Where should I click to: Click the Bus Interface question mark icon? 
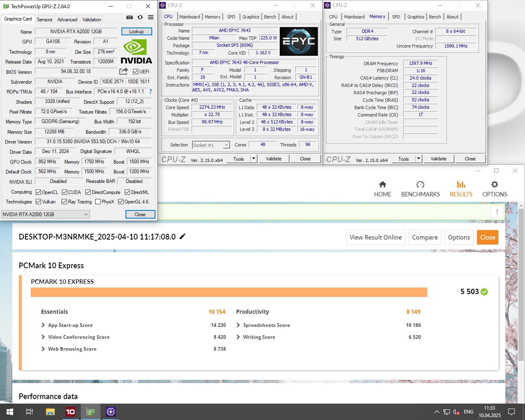[151, 91]
